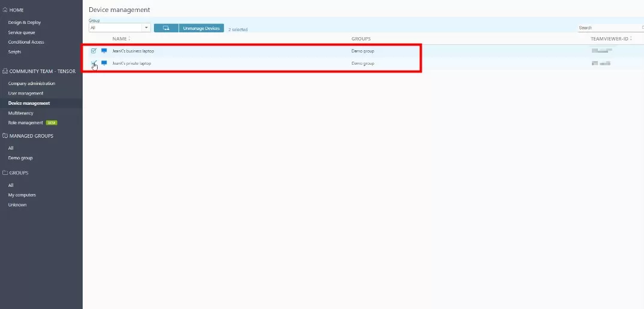This screenshot has height=309, width=644.
Task: Open My computers group
Action: tap(22, 195)
